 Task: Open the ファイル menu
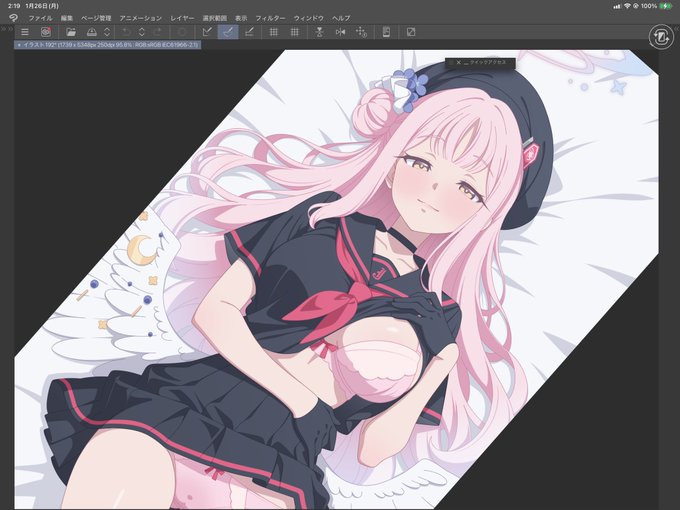click(x=40, y=18)
